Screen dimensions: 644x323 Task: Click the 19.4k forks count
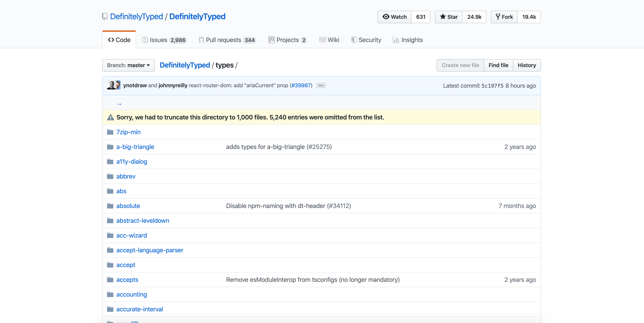(529, 17)
